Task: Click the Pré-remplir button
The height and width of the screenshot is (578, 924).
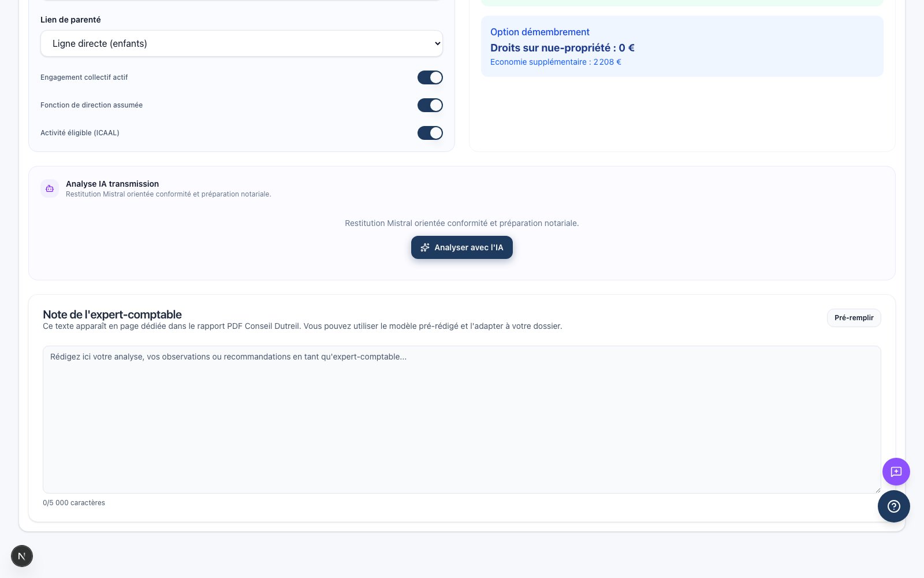Action: [x=854, y=318]
